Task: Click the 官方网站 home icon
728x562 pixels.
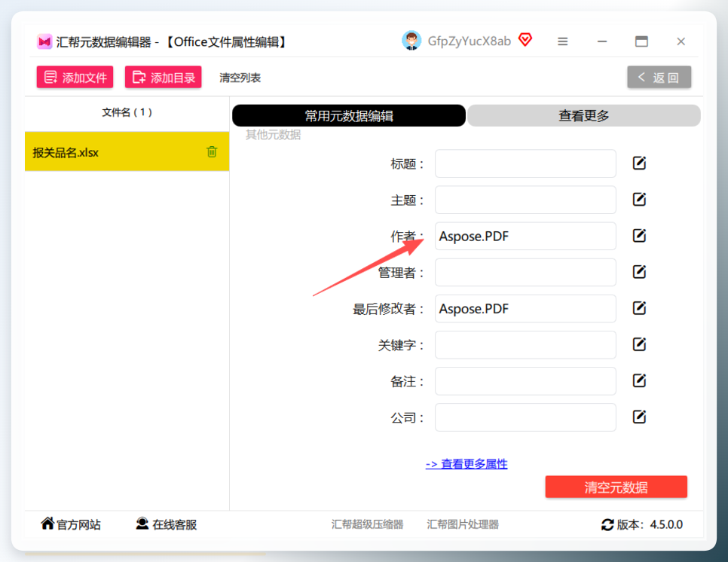Action: [x=47, y=524]
